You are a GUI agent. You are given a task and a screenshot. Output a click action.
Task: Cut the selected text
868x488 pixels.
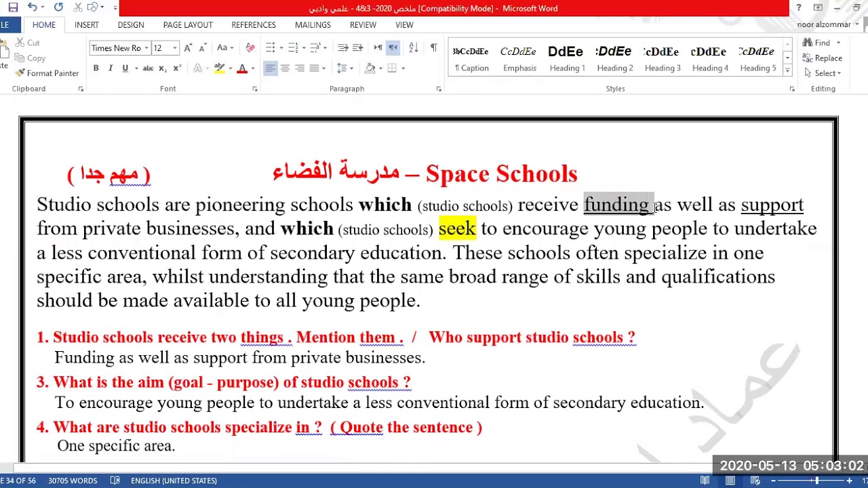coord(27,43)
